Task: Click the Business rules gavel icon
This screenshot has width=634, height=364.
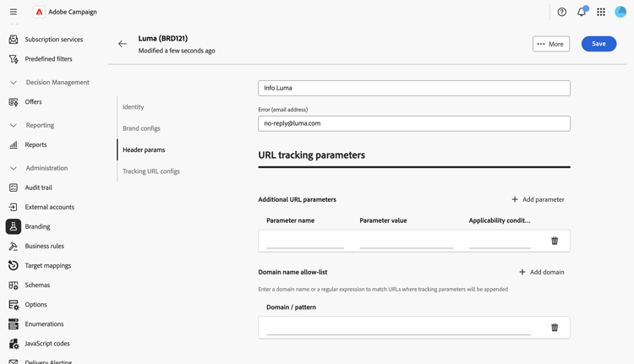Action: point(14,246)
